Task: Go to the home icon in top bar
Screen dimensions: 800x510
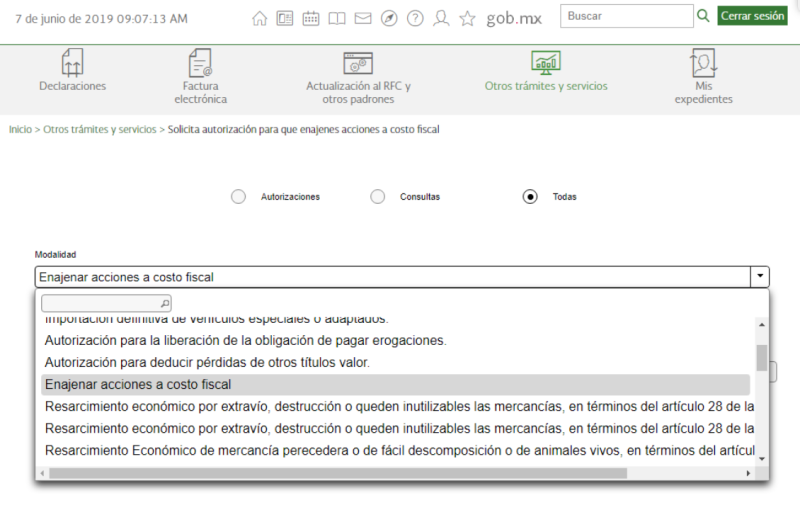Action: (x=259, y=19)
